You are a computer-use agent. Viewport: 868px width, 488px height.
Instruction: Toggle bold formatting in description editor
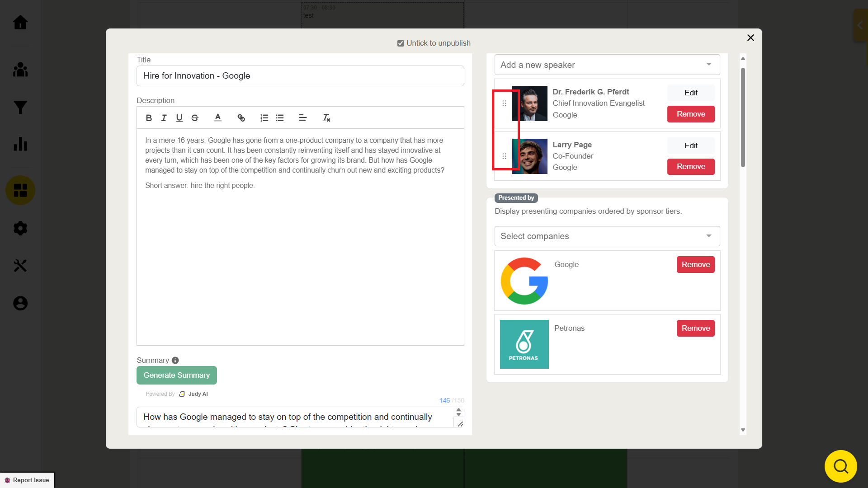(149, 118)
